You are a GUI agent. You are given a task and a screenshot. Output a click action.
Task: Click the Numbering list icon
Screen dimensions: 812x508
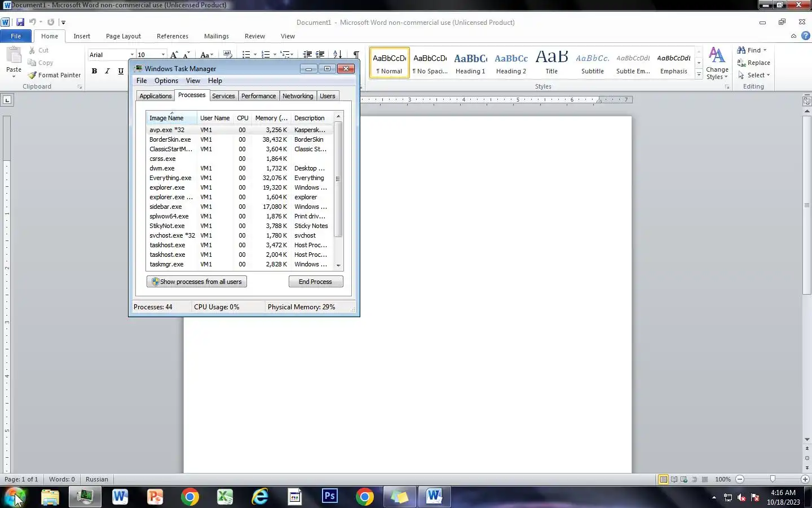click(266, 55)
